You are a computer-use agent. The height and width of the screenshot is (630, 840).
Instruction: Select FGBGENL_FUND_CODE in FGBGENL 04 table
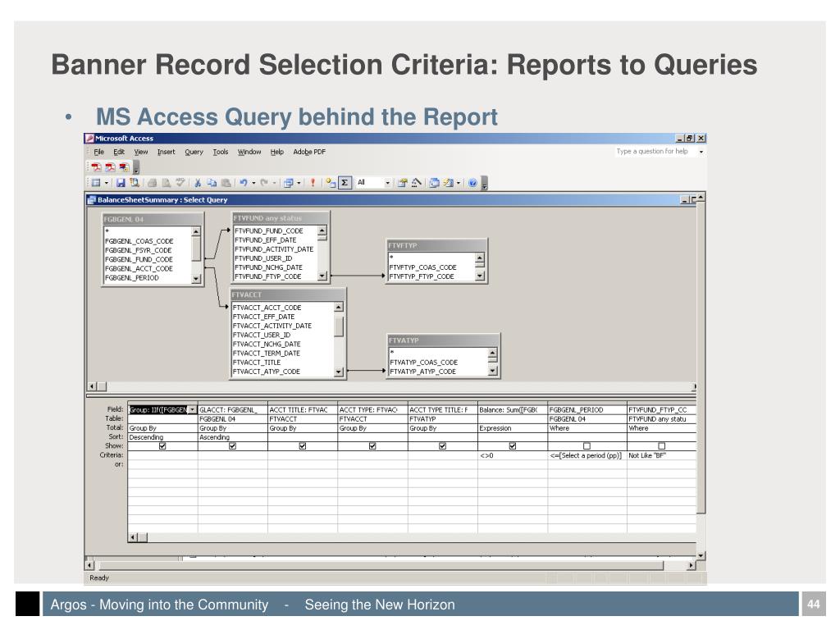tap(139, 259)
